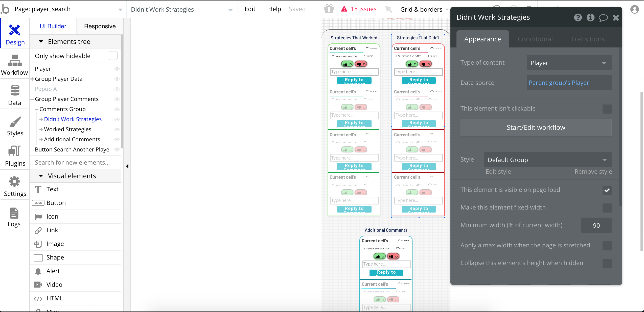This screenshot has width=644, height=312.
Task: Click the gift icon in top bar
Action: tap(329, 9)
